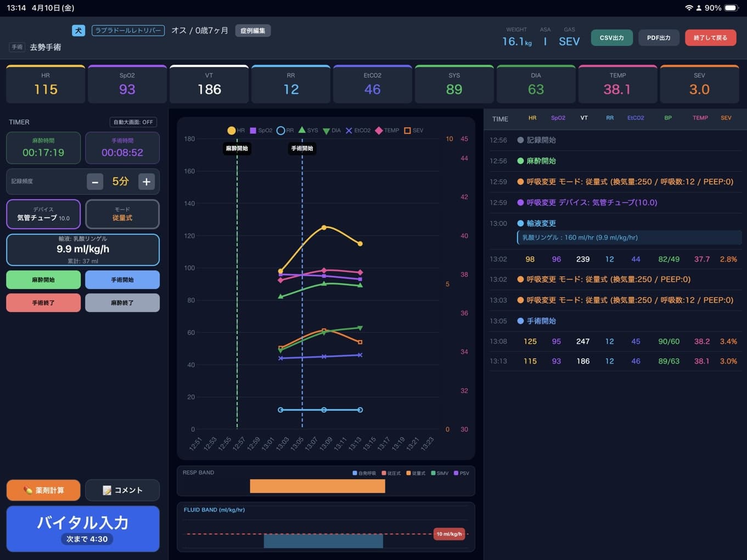Image resolution: width=747 pixels, height=560 pixels.
Task: Open the モード 従量式 selector
Action: 122,214
